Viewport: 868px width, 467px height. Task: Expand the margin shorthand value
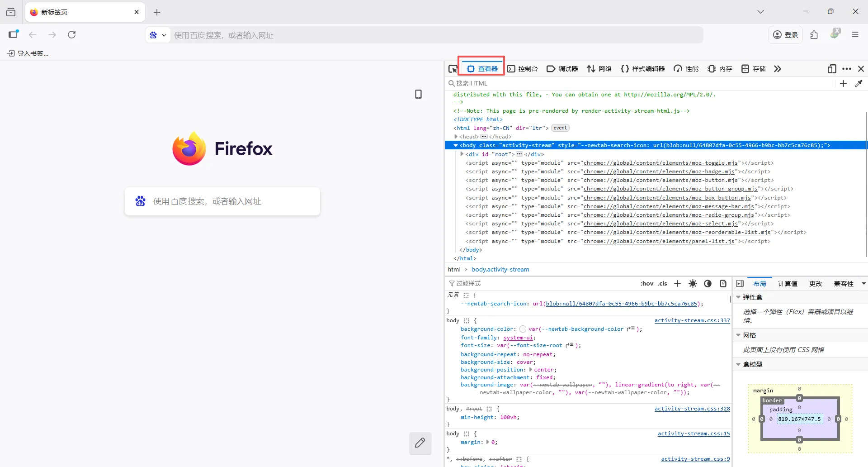click(487, 442)
